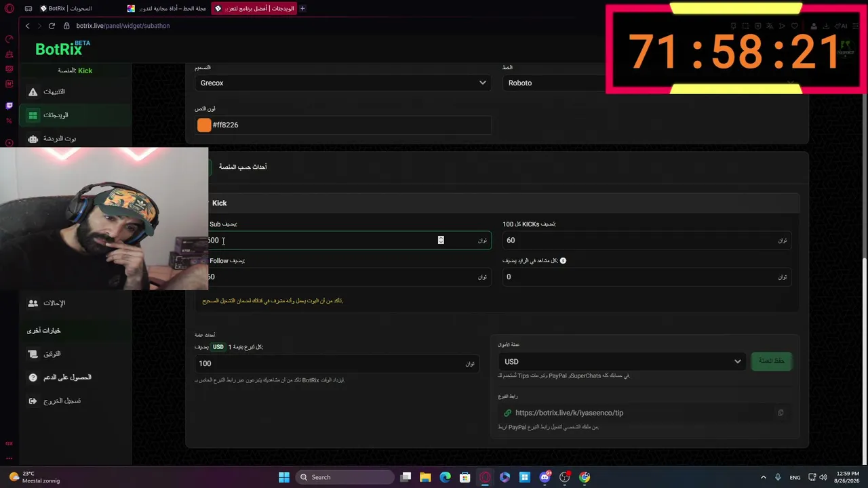The width and height of the screenshot is (868, 488).
Task: Click the orange text color swatch
Action: pyautogui.click(x=204, y=125)
